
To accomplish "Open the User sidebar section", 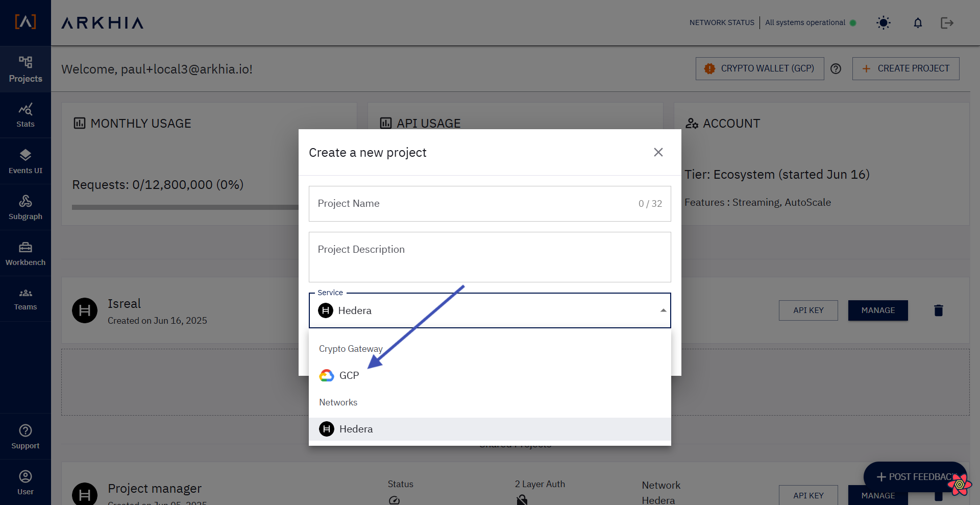I will click(26, 483).
